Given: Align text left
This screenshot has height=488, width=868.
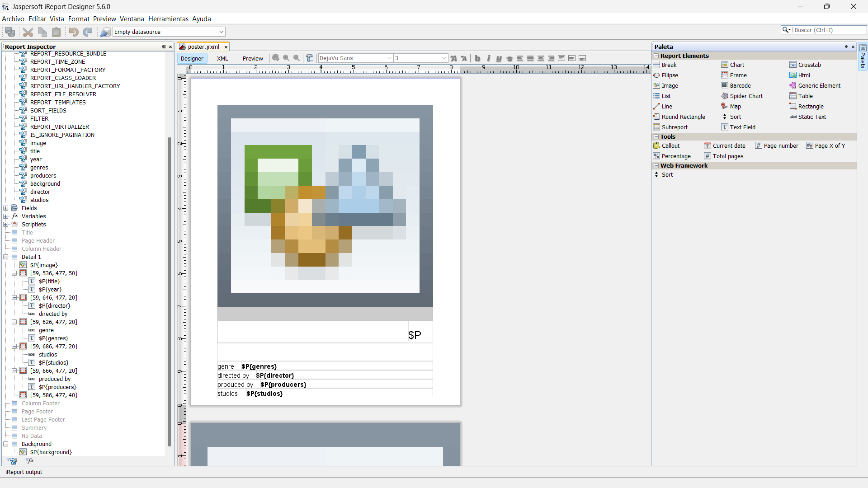Looking at the screenshot, I should [520, 58].
